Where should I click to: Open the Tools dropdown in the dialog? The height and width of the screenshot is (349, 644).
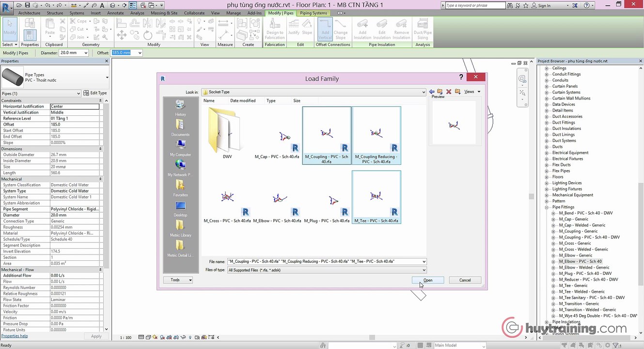pyautogui.click(x=178, y=280)
